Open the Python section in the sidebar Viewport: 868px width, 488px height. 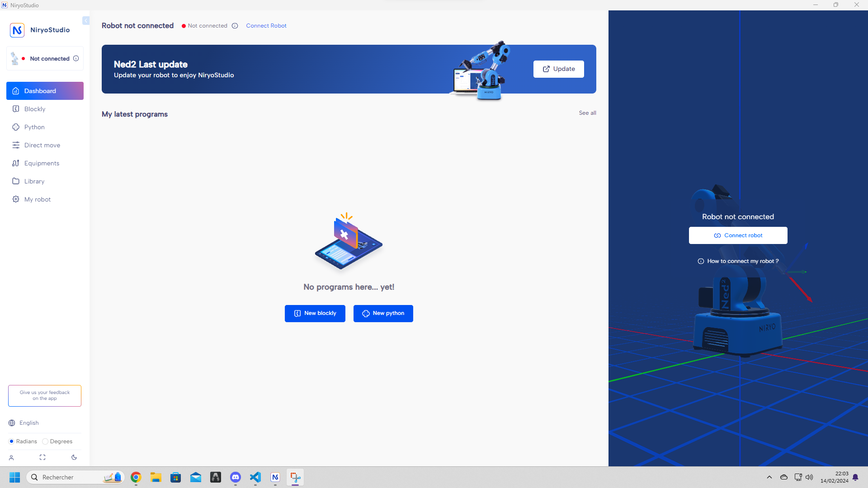point(34,127)
